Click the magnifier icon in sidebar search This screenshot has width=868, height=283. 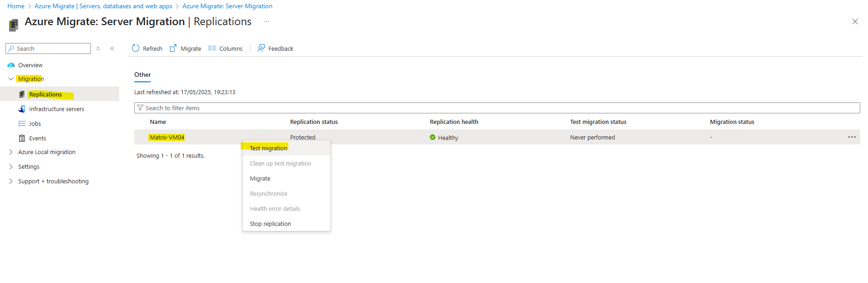tap(11, 48)
